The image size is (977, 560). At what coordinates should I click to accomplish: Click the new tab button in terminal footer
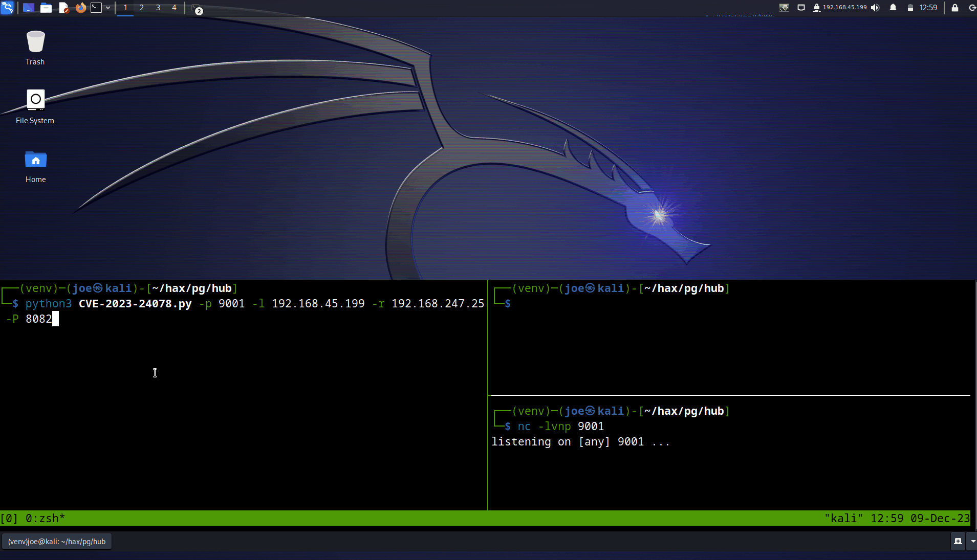[958, 541]
